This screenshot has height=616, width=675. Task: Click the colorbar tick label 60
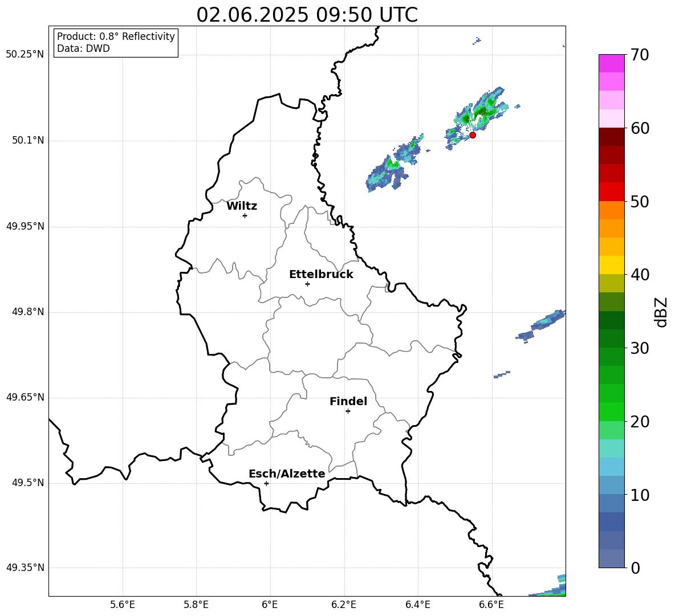pyautogui.click(x=640, y=128)
